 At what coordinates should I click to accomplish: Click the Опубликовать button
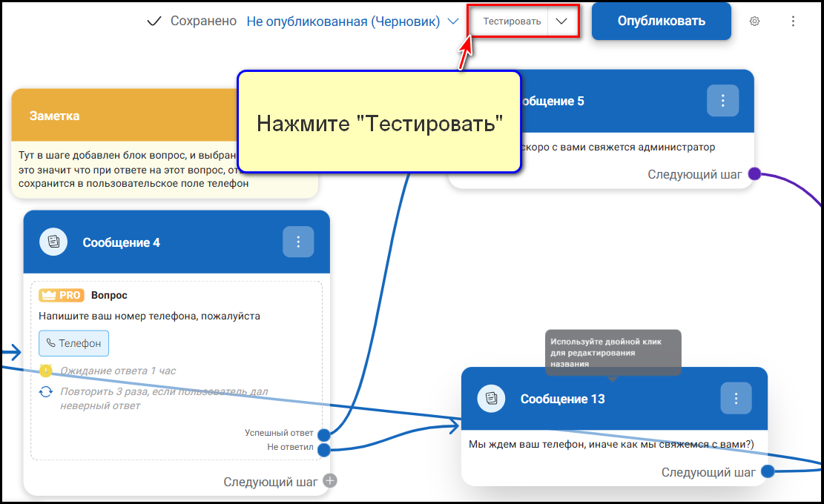(661, 21)
